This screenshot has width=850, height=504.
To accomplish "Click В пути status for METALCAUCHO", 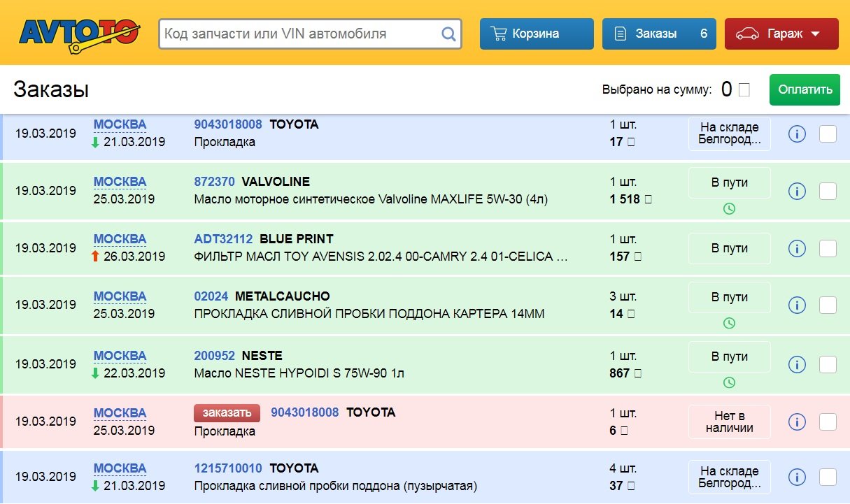I will 730,298.
